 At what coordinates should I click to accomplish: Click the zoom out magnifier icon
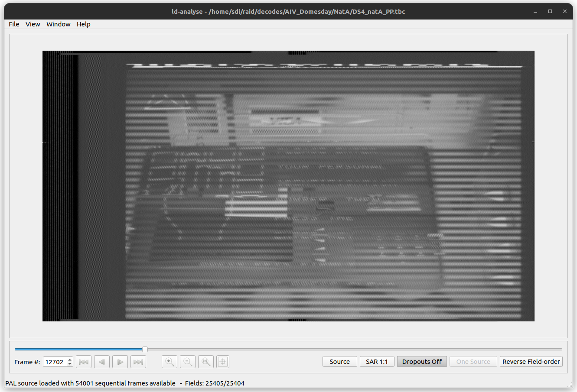pos(188,362)
